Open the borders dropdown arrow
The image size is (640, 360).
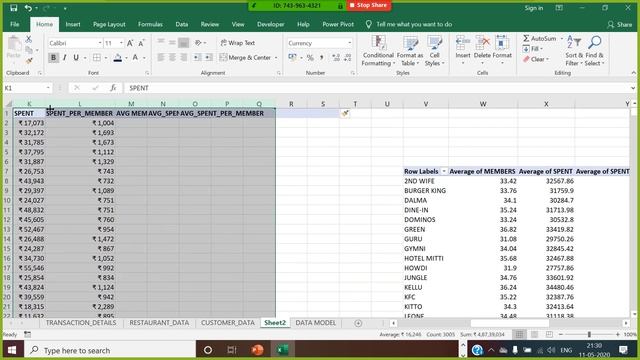coord(106,58)
